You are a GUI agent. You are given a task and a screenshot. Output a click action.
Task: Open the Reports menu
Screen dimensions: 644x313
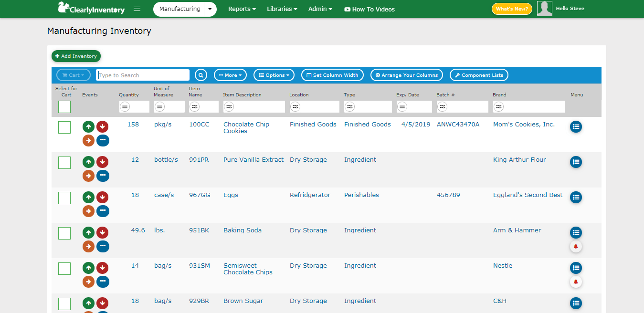[x=242, y=9]
